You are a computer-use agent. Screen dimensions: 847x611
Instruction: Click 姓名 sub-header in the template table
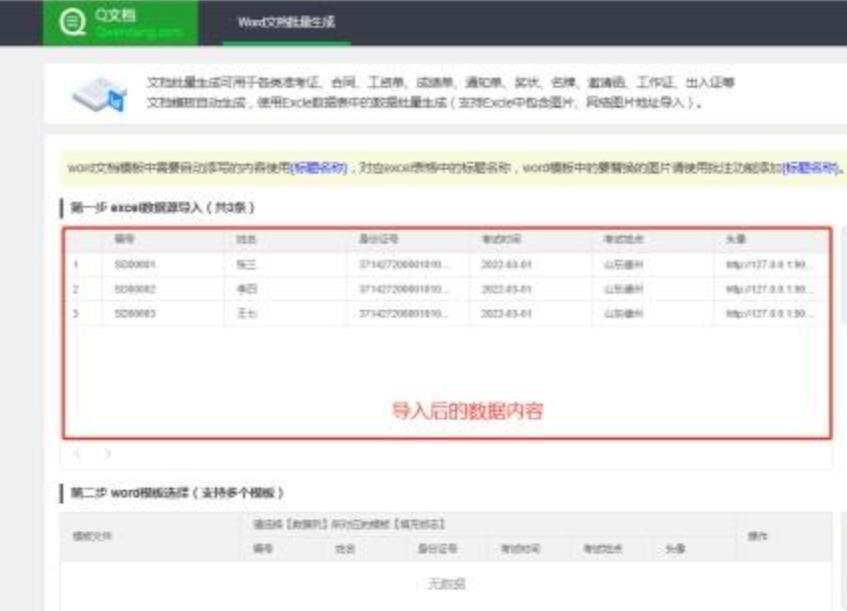345,549
